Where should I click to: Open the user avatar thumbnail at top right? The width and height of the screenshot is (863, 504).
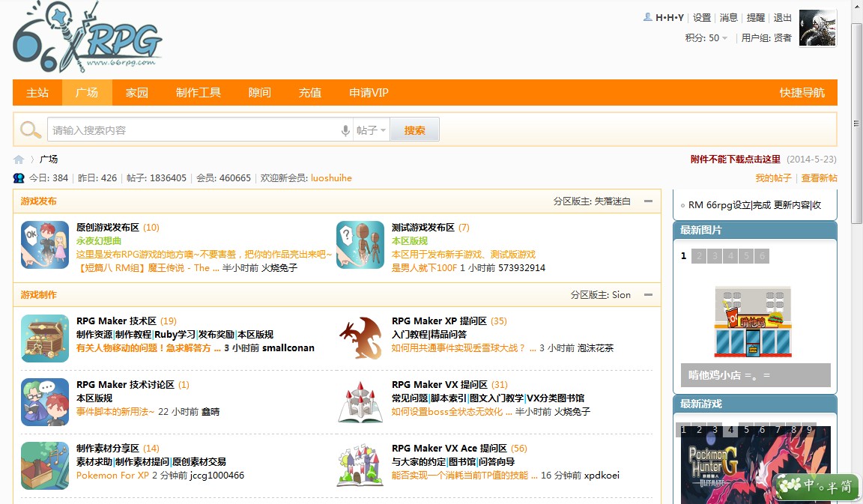tap(817, 28)
